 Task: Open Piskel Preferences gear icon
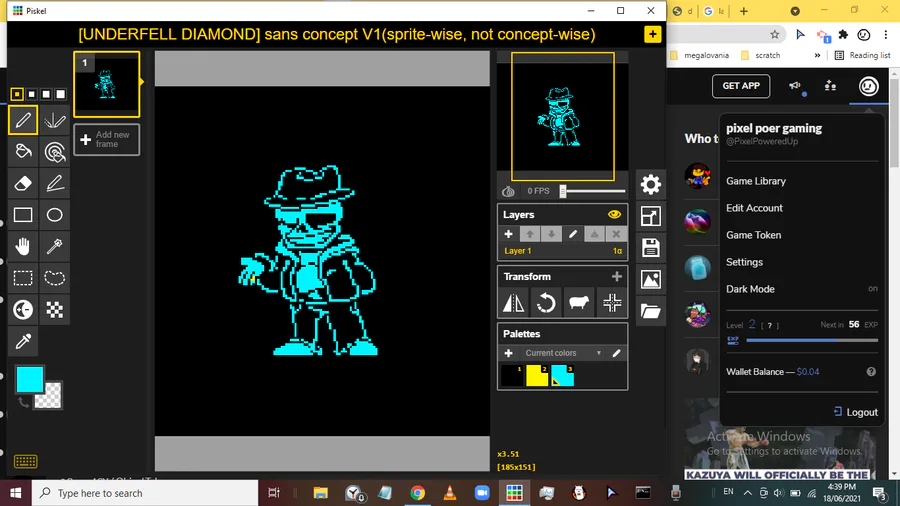650,184
